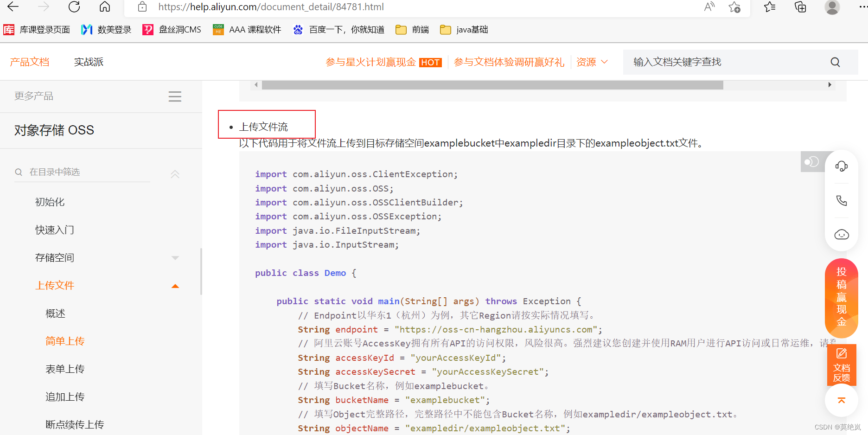Screen dimensions: 868x435
Task: Reload the current page
Action: click(x=74, y=6)
